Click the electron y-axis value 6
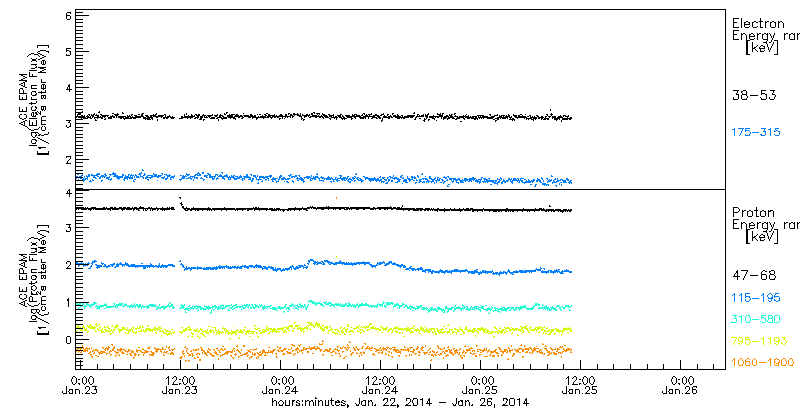Image resolution: width=800 pixels, height=410 pixels. click(x=66, y=16)
